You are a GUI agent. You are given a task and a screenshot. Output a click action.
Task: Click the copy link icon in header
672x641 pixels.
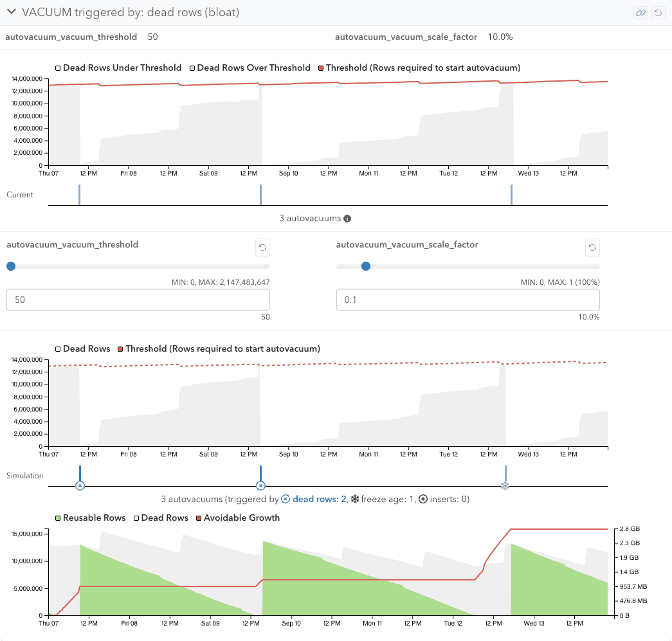(x=640, y=13)
